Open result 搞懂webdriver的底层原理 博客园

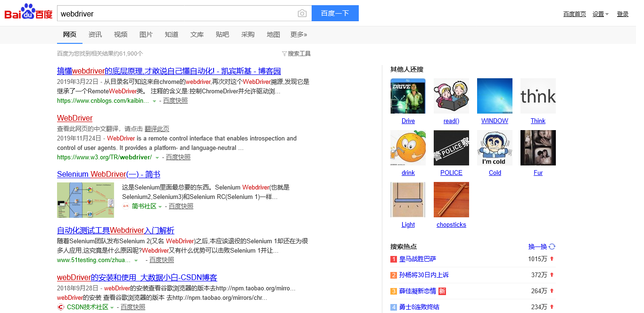[x=169, y=71]
